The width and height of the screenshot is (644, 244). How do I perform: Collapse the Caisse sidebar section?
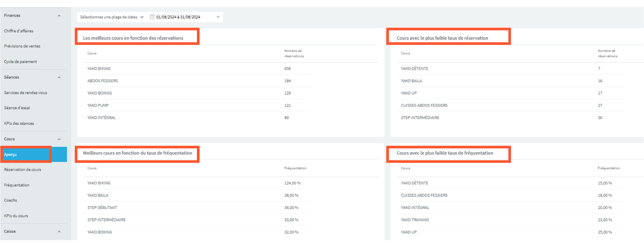[59, 232]
